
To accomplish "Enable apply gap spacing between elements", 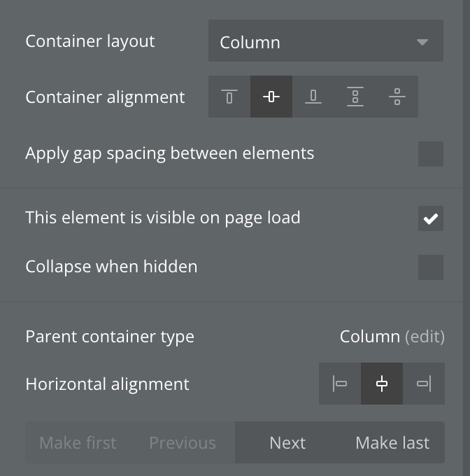I will coord(430,154).
